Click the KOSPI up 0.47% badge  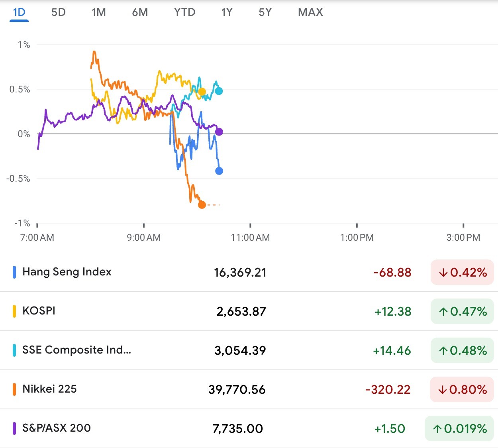point(462,311)
